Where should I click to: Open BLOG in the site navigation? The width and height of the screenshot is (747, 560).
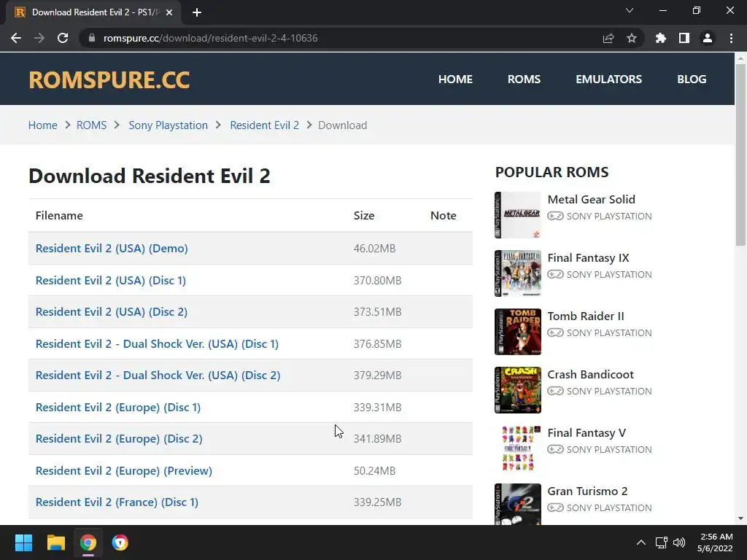coord(692,79)
